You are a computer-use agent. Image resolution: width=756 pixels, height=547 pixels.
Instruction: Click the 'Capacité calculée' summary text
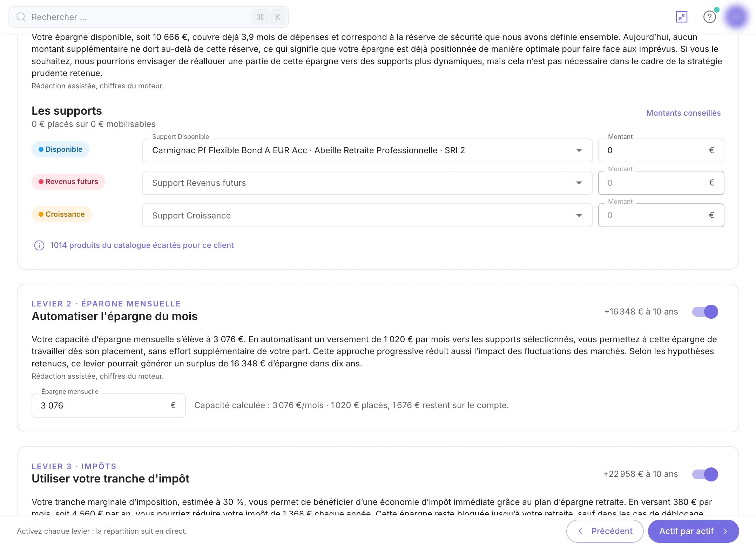pos(351,405)
